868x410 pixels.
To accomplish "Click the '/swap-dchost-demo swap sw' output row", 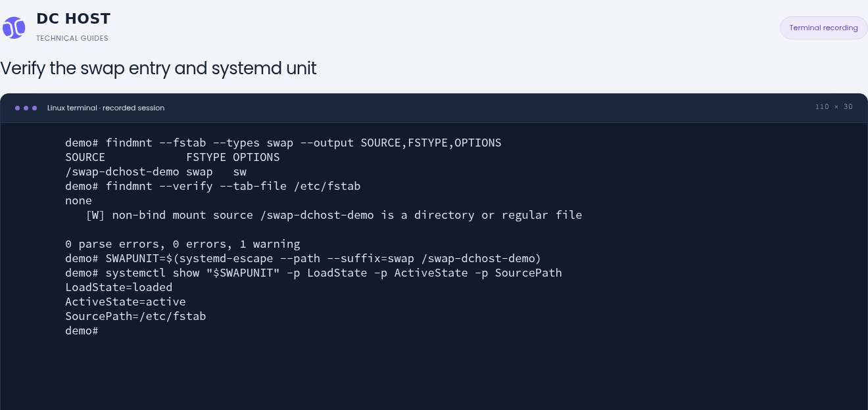I will (156, 171).
